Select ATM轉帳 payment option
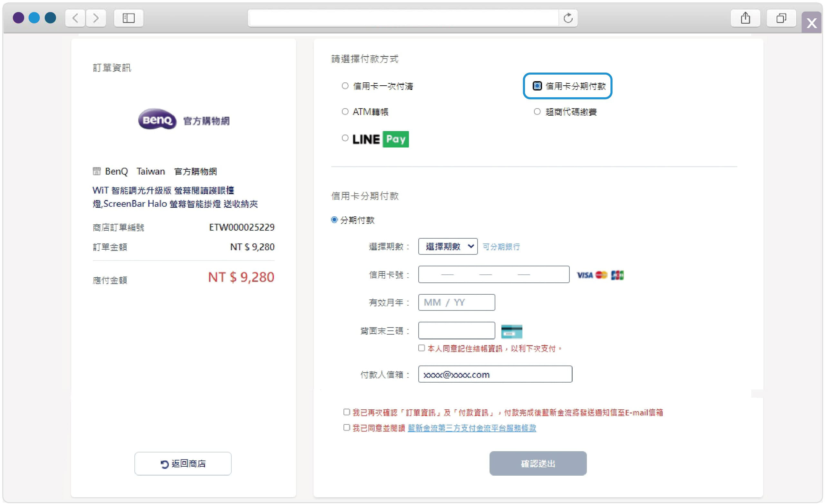Screen dimensions: 825x504 pyautogui.click(x=345, y=111)
